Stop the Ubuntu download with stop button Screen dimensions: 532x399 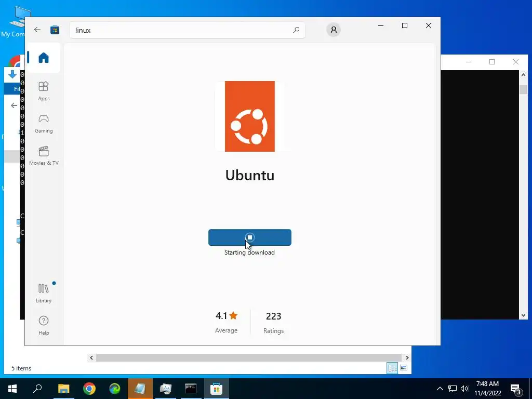(250, 237)
